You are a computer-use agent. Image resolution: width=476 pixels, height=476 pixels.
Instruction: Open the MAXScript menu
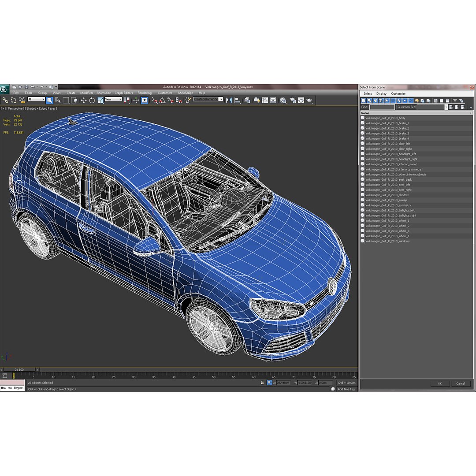click(x=185, y=93)
